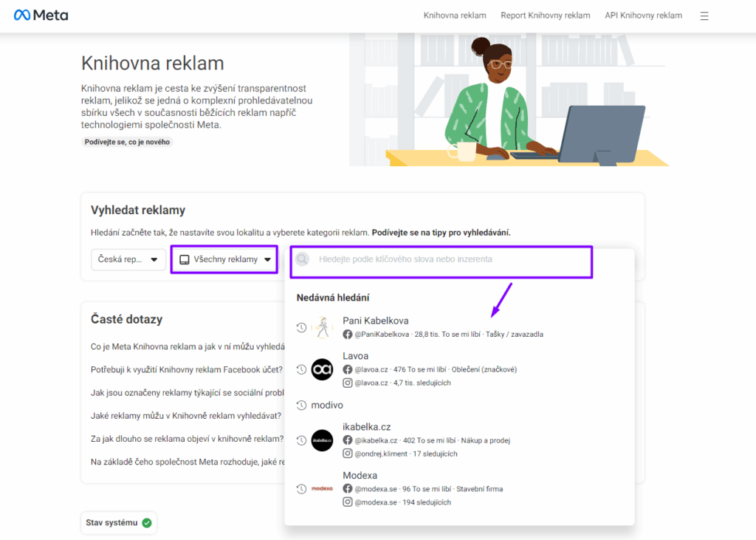The image size is (756, 540).
Task: Open FAQ Na základě čeho společnost Meta rozhoduje
Action: pos(188,462)
